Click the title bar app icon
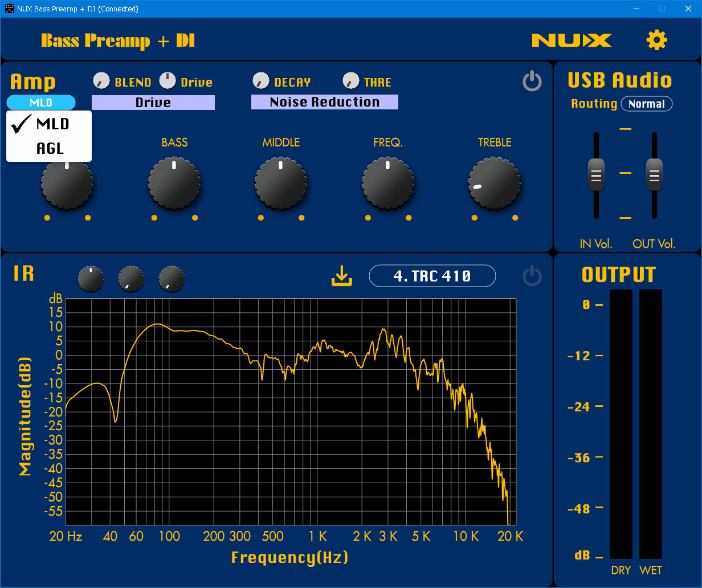This screenshot has height=588, width=702. (x=9, y=9)
